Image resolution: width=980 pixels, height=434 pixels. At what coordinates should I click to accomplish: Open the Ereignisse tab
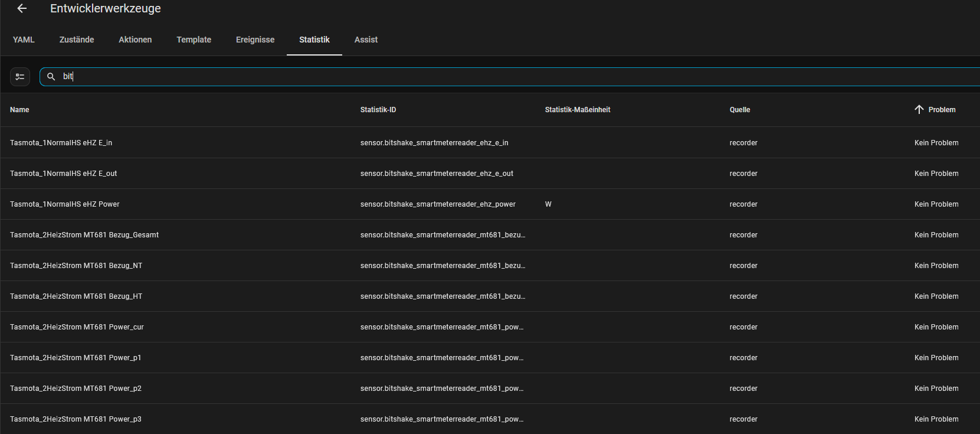[255, 40]
